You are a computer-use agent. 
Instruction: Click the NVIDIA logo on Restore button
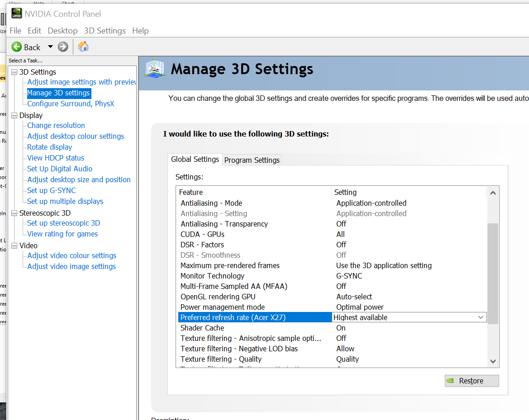450,381
